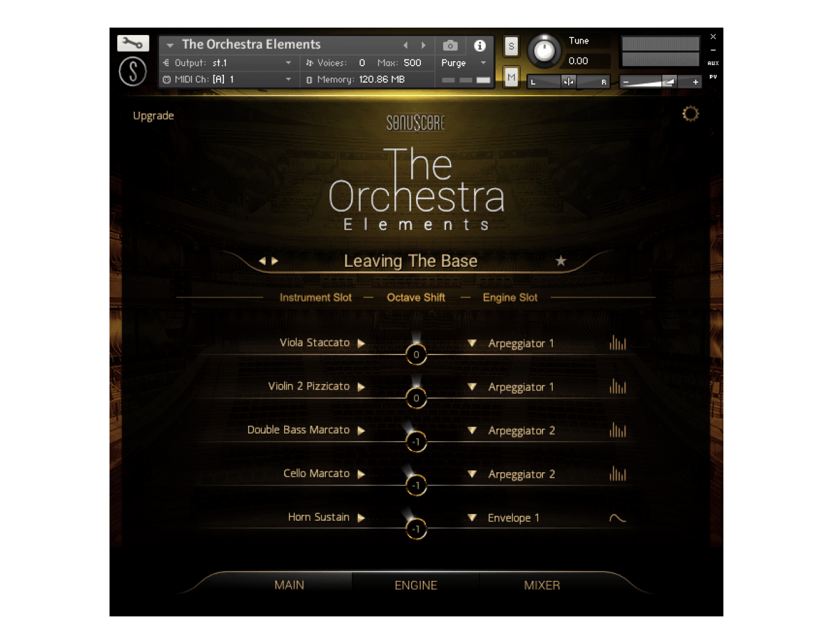This screenshot has height=644, width=832.
Task: Open instrument info icon
Action: [x=480, y=45]
